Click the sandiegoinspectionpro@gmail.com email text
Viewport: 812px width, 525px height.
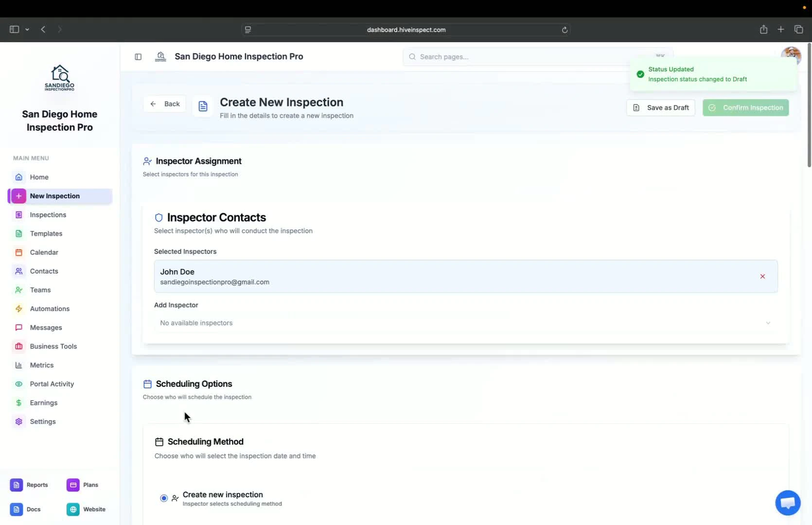tap(214, 282)
